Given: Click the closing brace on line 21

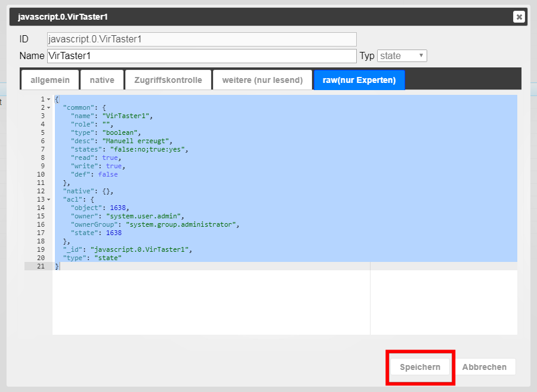Looking at the screenshot, I should 57,266.
